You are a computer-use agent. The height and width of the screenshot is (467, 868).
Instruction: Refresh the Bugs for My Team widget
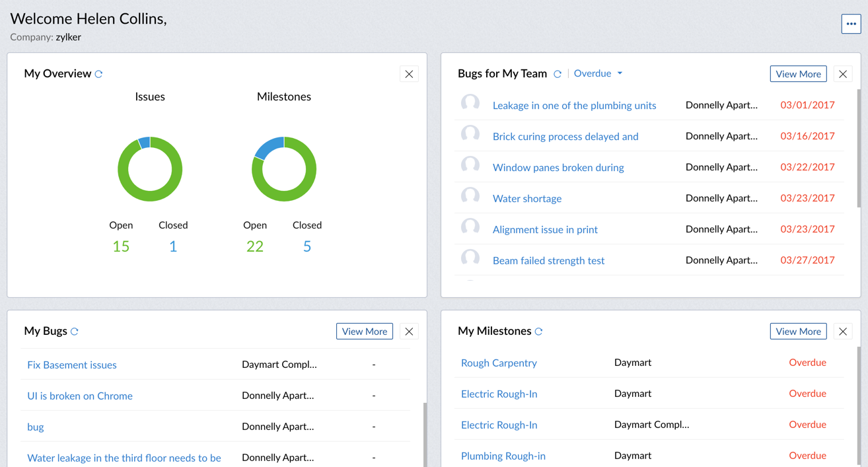[558, 74]
